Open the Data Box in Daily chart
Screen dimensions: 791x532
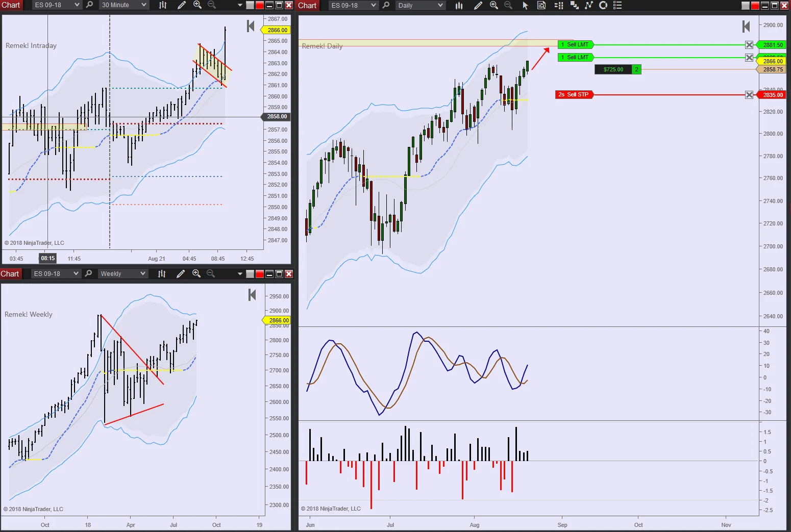(x=541, y=5)
